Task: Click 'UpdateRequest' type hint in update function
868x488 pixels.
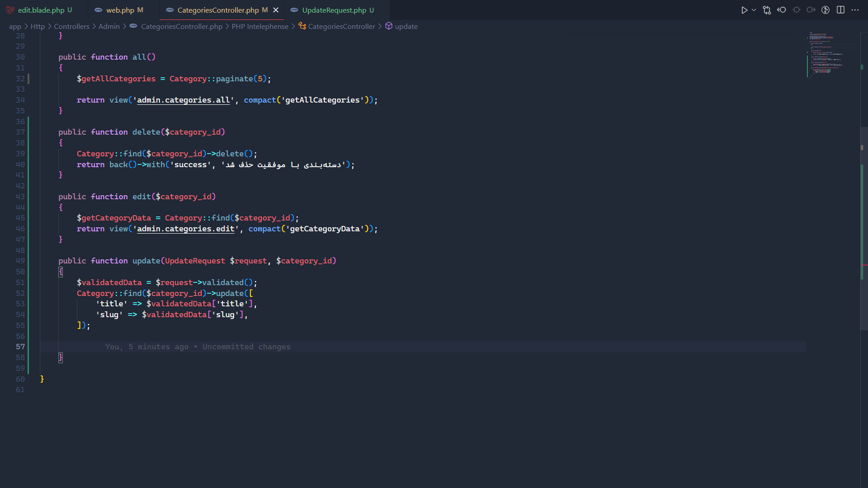Action: (x=195, y=261)
